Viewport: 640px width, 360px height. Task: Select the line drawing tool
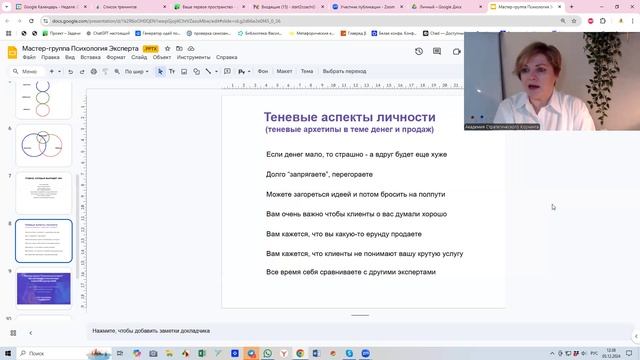click(x=208, y=71)
